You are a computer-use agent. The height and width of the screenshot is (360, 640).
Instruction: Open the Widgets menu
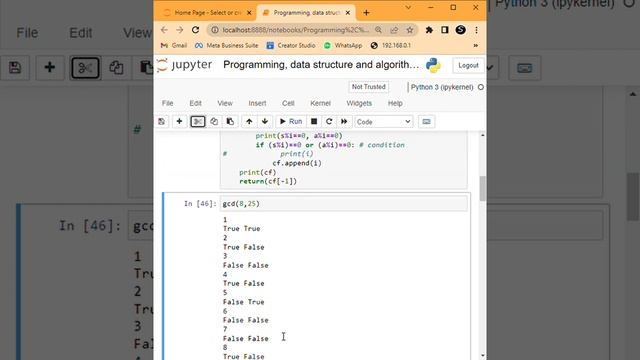[x=359, y=103]
